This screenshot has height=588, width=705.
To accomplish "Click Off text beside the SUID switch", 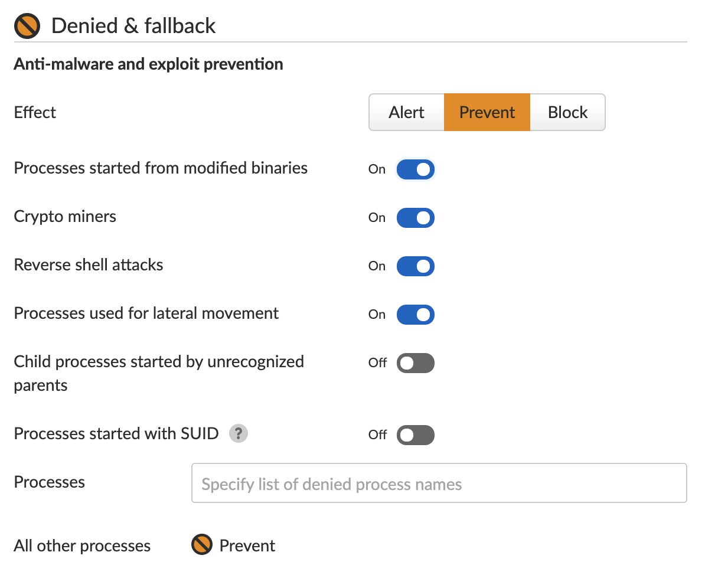I will (x=377, y=435).
